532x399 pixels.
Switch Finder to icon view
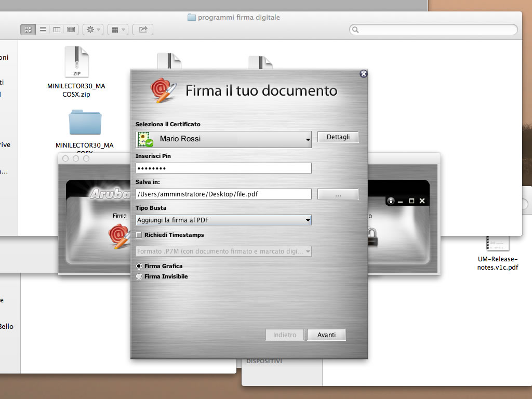[x=28, y=30]
